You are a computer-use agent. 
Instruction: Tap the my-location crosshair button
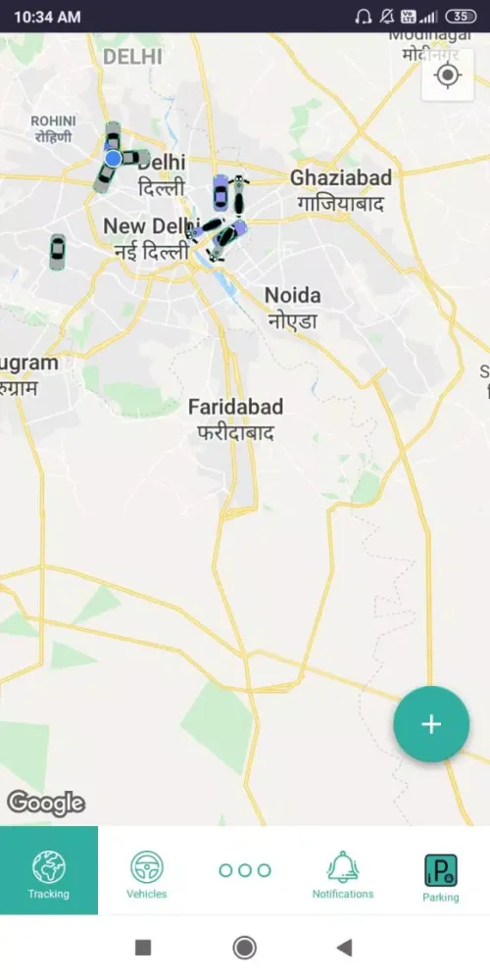[x=448, y=75]
